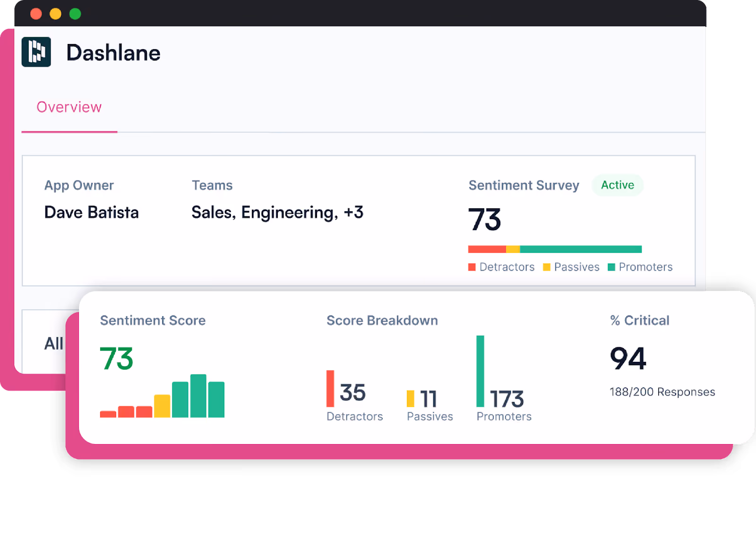Viewport: 756px width, 547px height.
Task: Click the App Owner label
Action: pyautogui.click(x=79, y=185)
